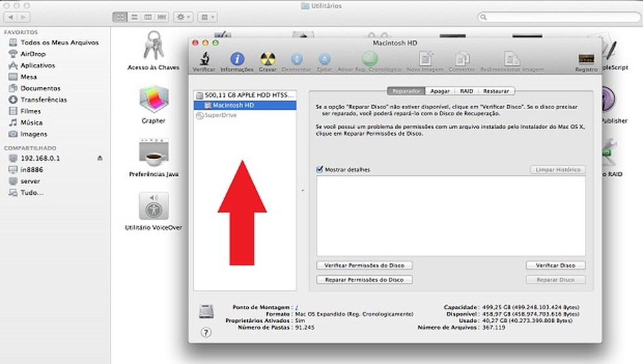Click the Verificar Disco button
This screenshot has width=643, height=364.
point(555,265)
